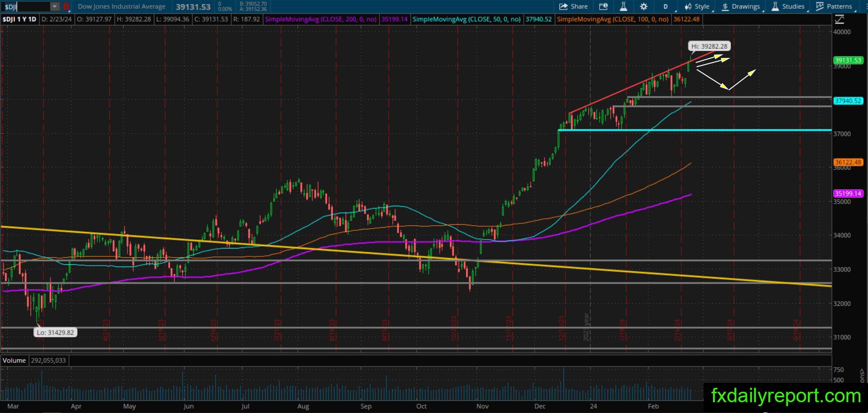Click the 3/15/24 expiration date marker
This screenshot has height=413, width=868.
click(x=730, y=330)
